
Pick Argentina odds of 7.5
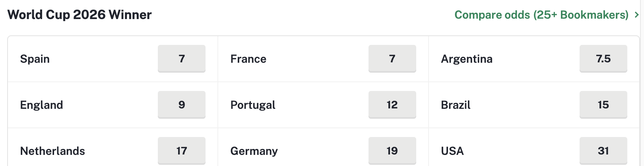(x=603, y=59)
